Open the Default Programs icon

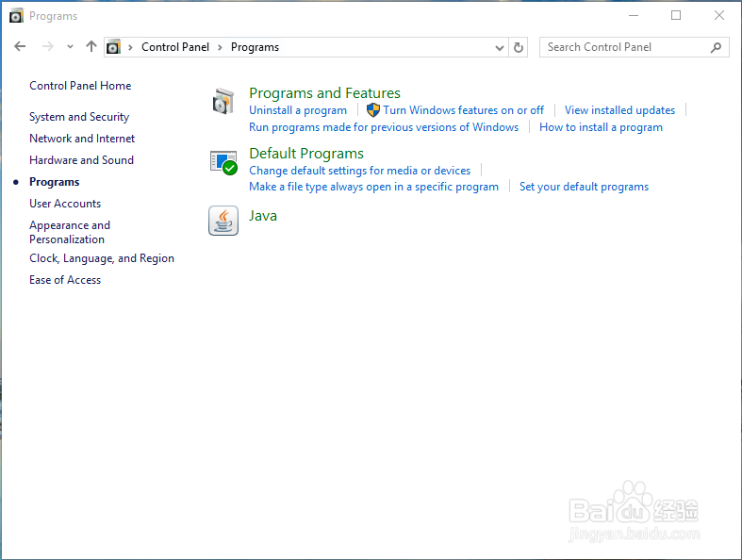click(x=223, y=162)
